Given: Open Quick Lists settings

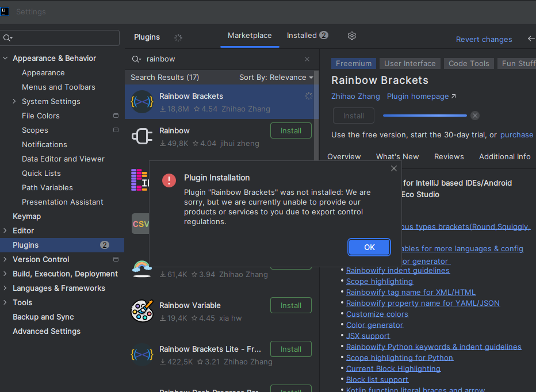Looking at the screenshot, I should click(x=41, y=173).
